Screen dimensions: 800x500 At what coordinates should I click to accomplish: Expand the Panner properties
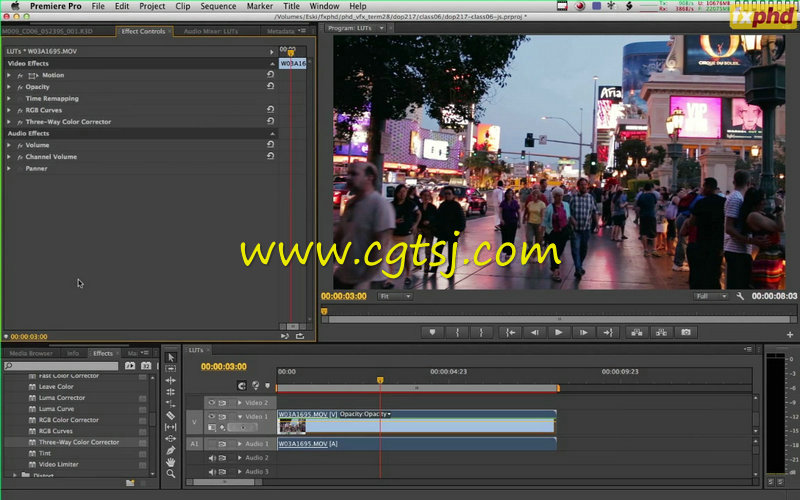point(9,168)
